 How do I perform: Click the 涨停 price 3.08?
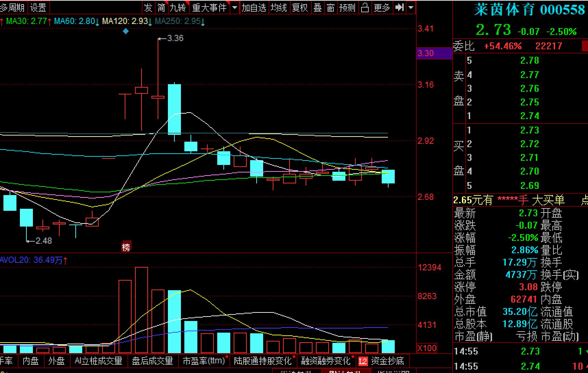click(528, 287)
